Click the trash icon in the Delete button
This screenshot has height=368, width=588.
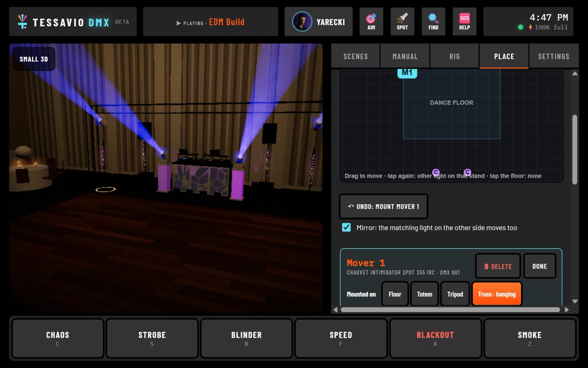click(x=486, y=266)
